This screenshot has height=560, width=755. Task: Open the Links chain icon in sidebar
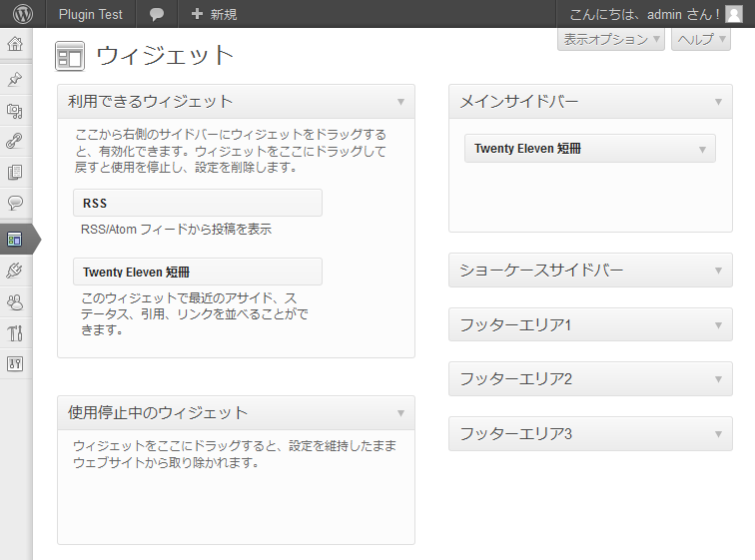tap(15, 141)
